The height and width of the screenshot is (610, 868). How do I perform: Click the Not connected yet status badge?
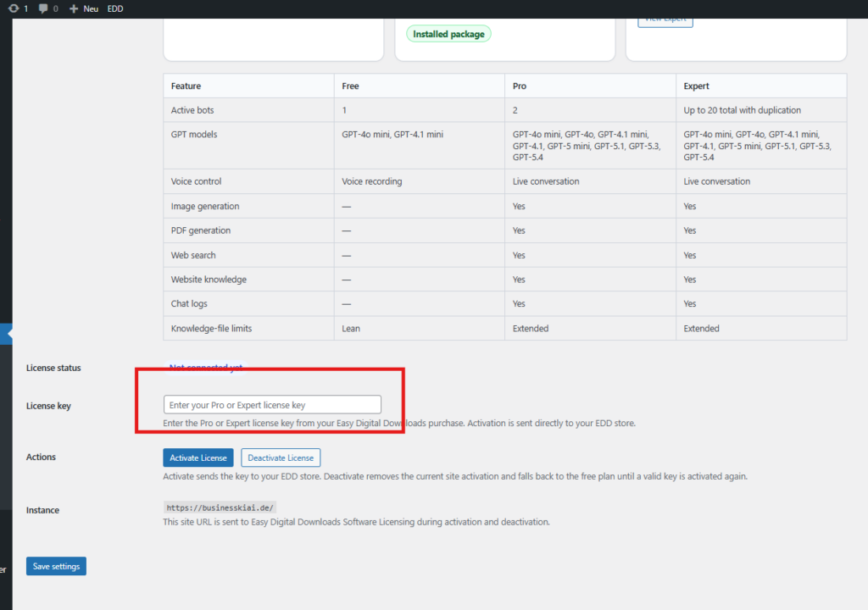click(x=206, y=368)
